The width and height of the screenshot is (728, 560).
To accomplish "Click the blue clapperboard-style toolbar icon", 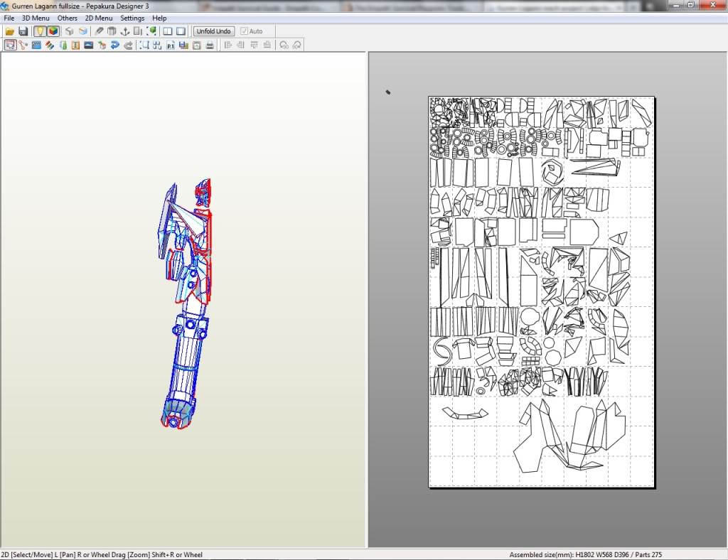I will click(x=36, y=45).
